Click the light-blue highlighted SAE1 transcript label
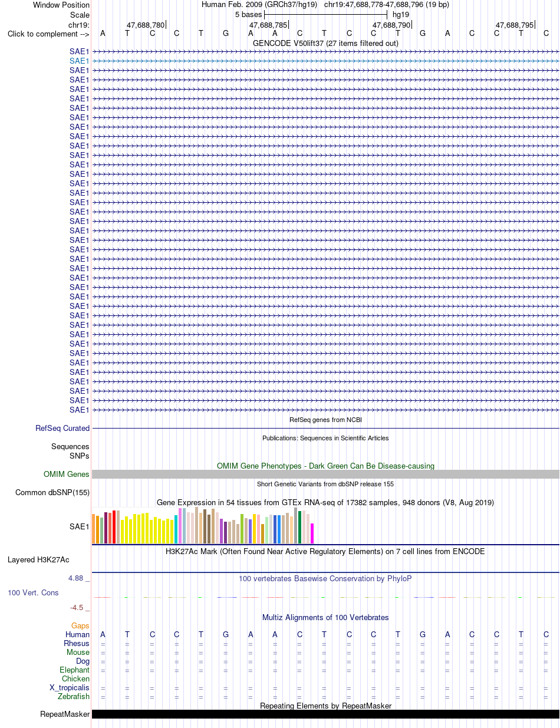 coord(80,61)
